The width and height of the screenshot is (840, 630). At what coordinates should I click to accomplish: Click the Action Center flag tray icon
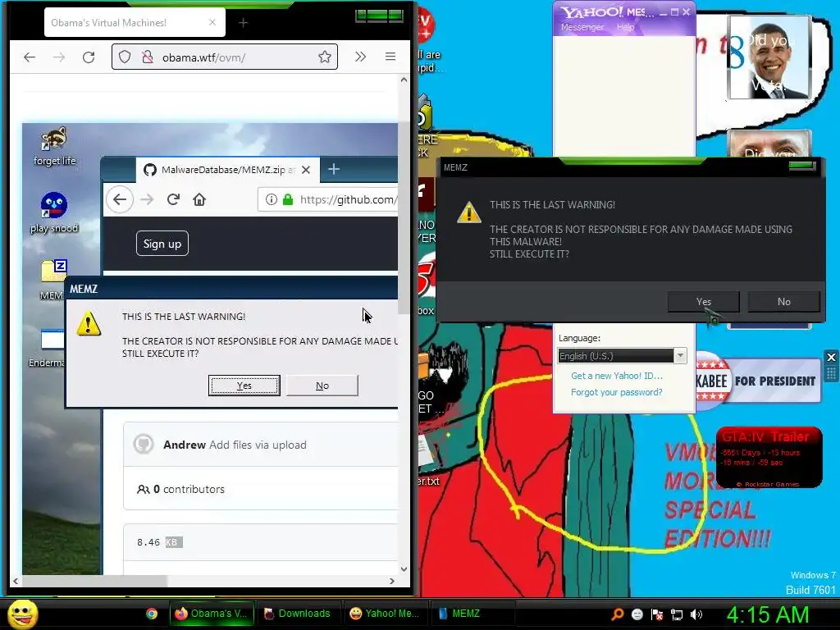(x=657, y=614)
